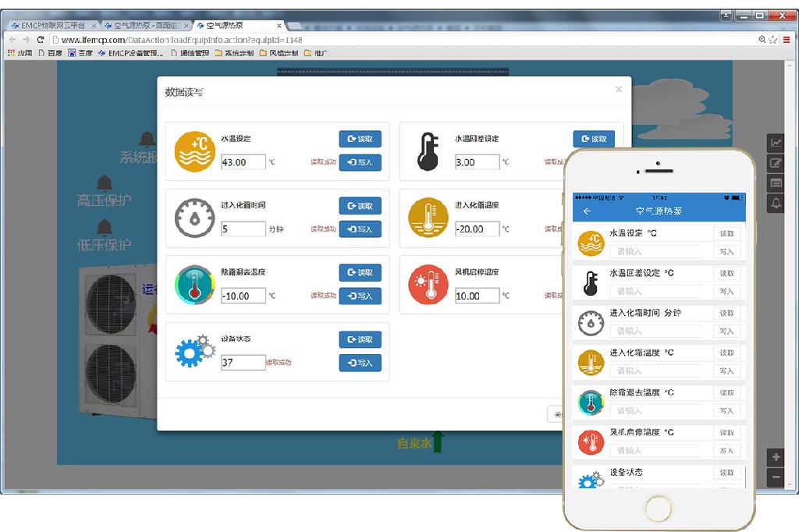Click the 设备状态 input showing 37
The image size is (799, 532).
pos(243,362)
